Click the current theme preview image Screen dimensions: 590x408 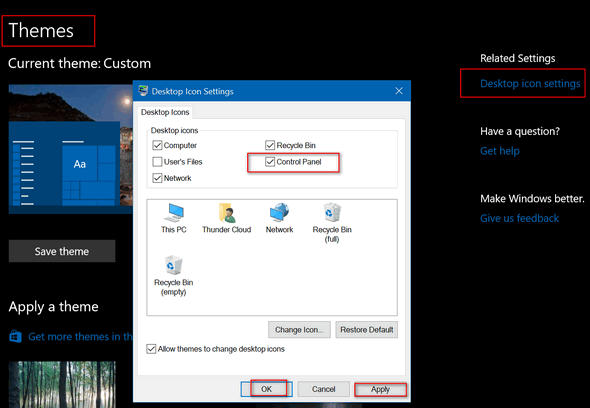71,149
